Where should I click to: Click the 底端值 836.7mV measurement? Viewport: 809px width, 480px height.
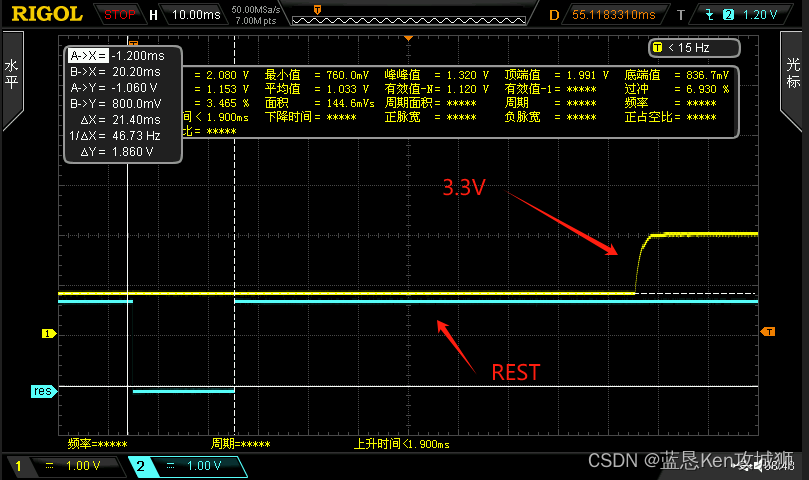tap(676, 75)
